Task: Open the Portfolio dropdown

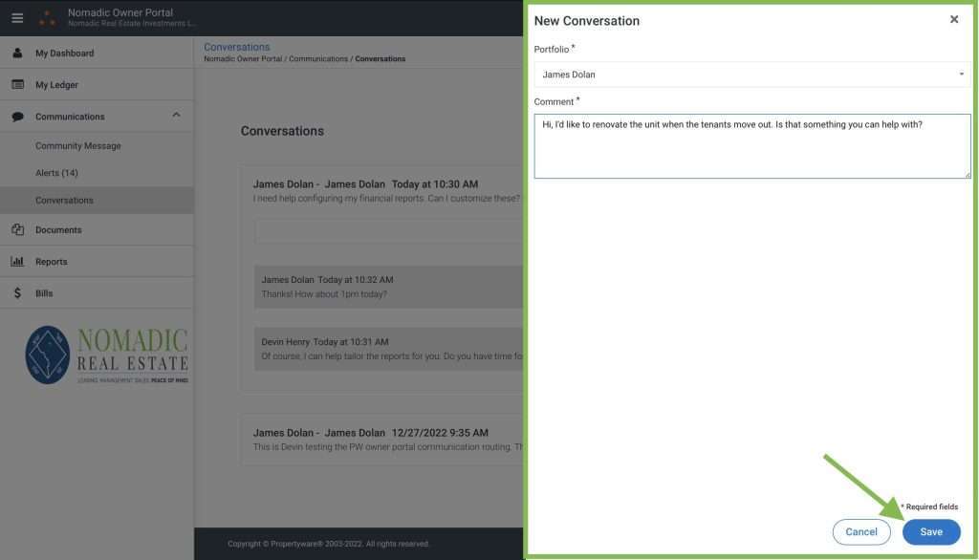Action: point(751,75)
